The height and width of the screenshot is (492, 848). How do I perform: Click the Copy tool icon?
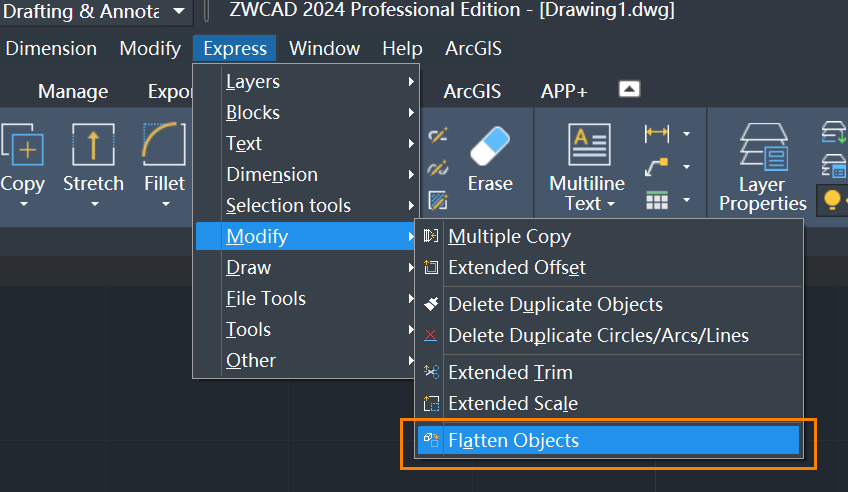pyautogui.click(x=22, y=144)
